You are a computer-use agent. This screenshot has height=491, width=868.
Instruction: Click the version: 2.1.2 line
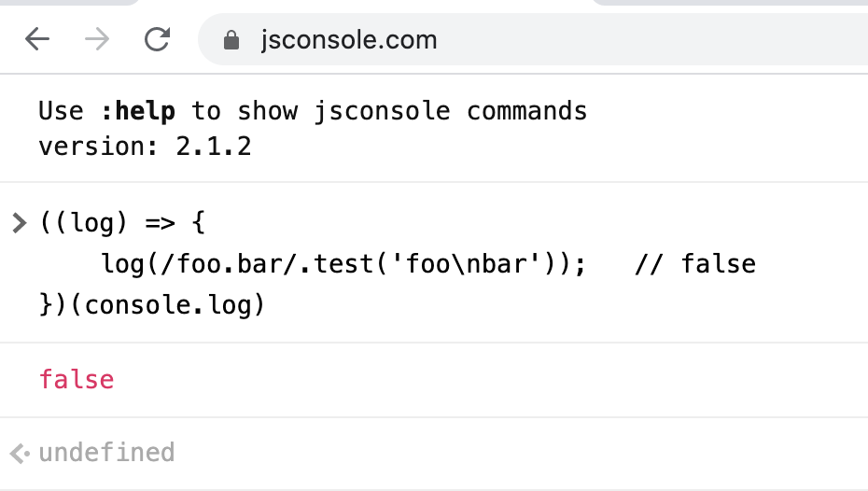point(145,147)
